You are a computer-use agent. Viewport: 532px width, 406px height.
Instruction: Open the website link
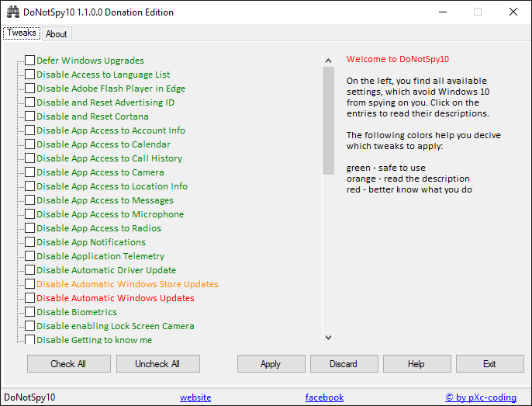pyautogui.click(x=195, y=397)
